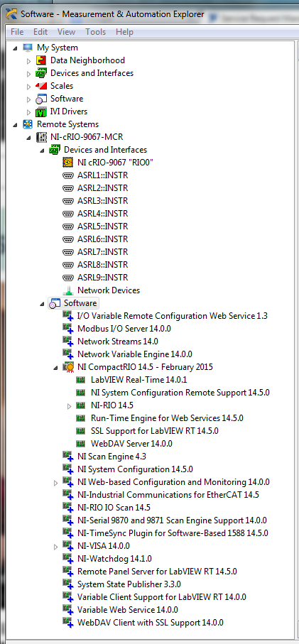Click the Network Devices icon
Screen dimensions: 299x644
point(67,290)
